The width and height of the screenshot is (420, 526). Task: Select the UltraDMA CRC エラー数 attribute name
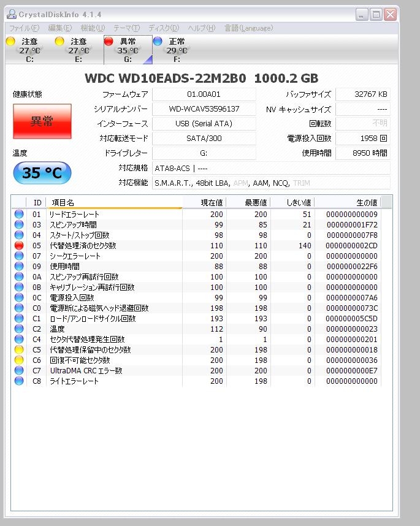[x=86, y=371]
